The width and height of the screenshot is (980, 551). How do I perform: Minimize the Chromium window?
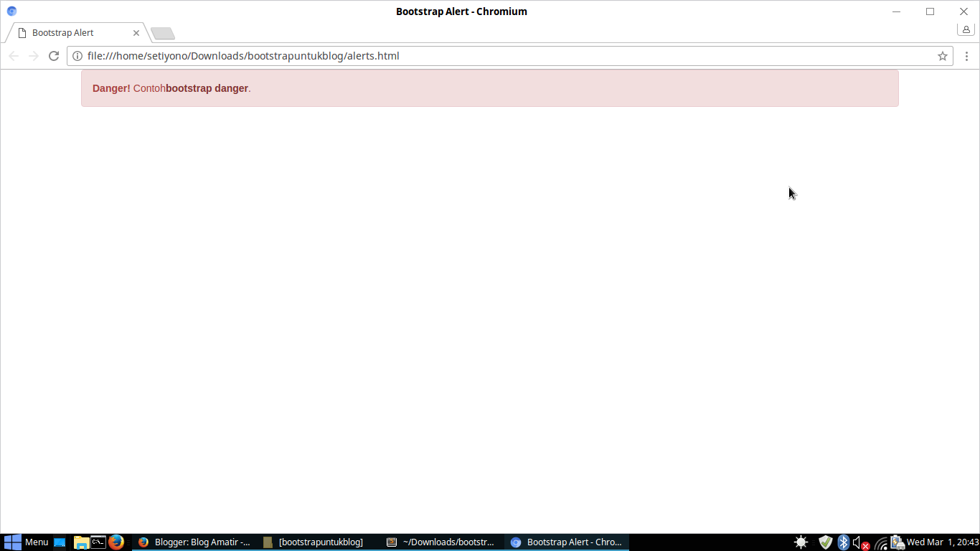pyautogui.click(x=896, y=11)
